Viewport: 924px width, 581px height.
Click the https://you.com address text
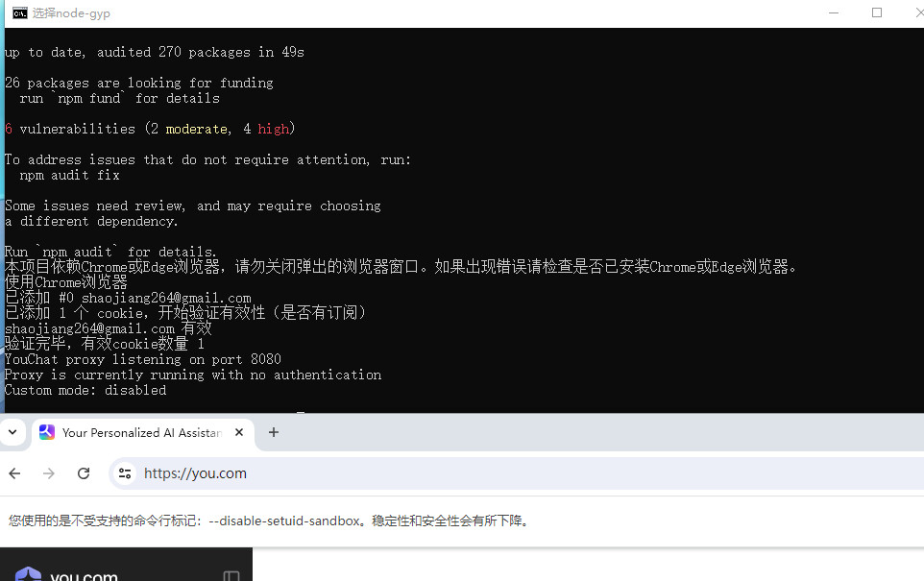coord(195,473)
